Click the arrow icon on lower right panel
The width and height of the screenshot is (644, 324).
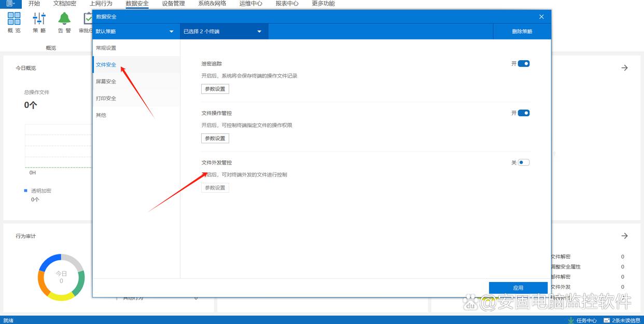624,236
